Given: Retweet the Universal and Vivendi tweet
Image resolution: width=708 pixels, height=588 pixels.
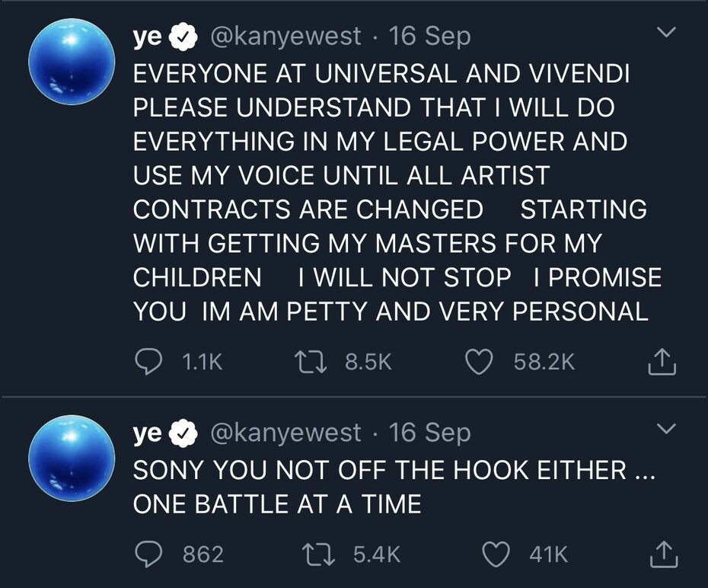Looking at the screenshot, I should [x=311, y=363].
